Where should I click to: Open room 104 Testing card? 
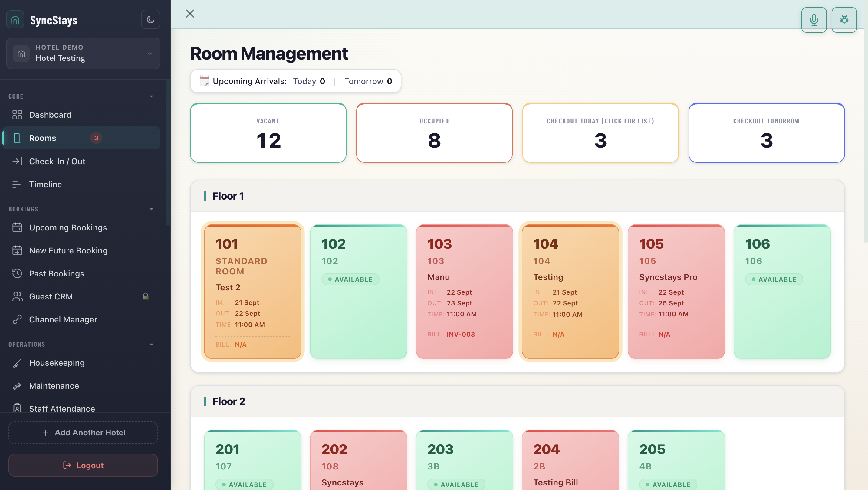click(x=570, y=292)
